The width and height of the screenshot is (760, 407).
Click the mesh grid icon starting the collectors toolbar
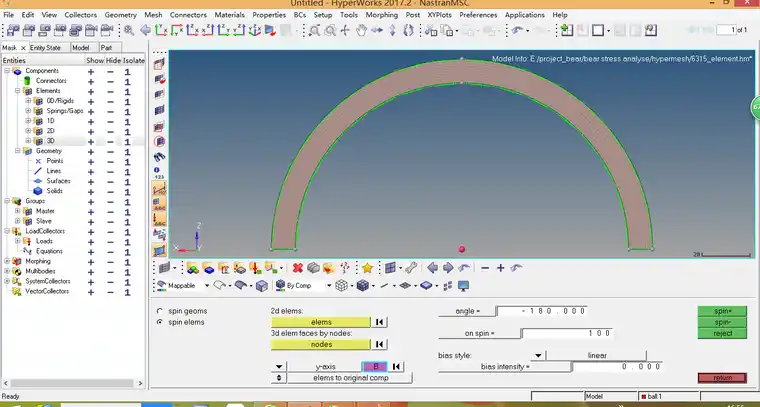(164, 268)
